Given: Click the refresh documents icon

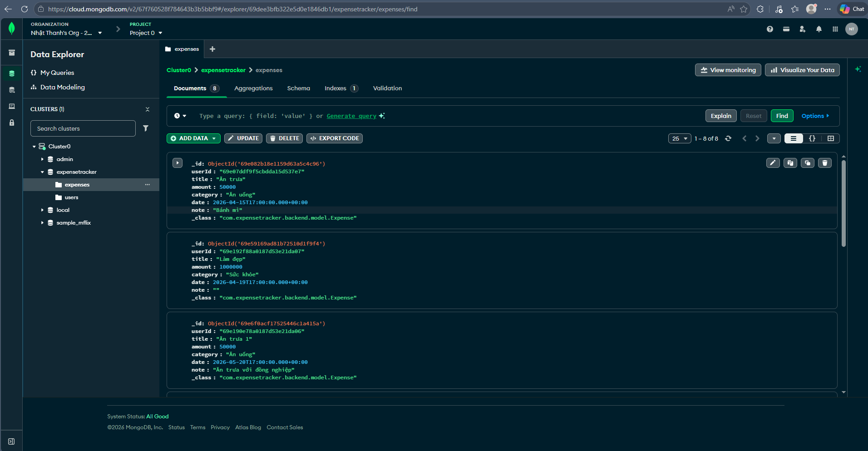Looking at the screenshot, I should click(x=728, y=138).
